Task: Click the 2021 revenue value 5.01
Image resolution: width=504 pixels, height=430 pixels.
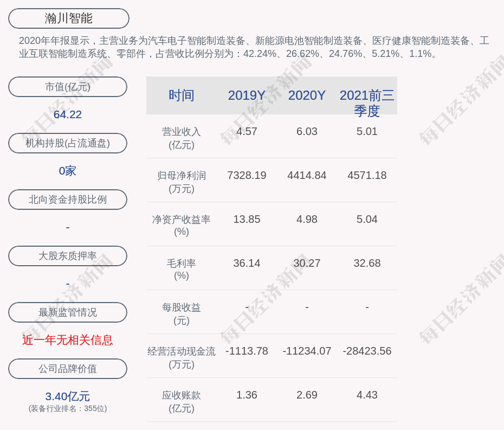Action: pyautogui.click(x=367, y=132)
